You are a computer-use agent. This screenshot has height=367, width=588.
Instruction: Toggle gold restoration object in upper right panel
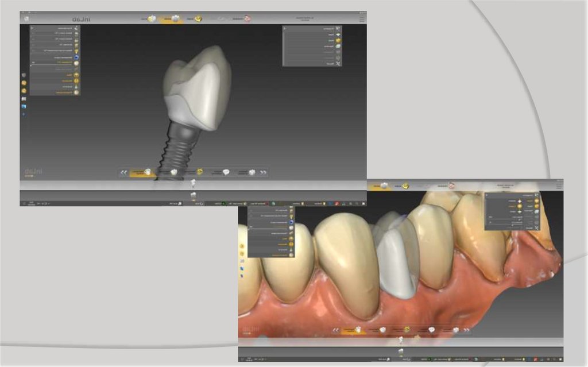(x=338, y=40)
